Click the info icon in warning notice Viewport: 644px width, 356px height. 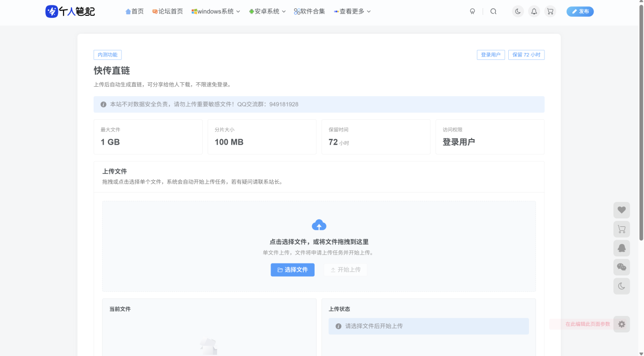[104, 104]
